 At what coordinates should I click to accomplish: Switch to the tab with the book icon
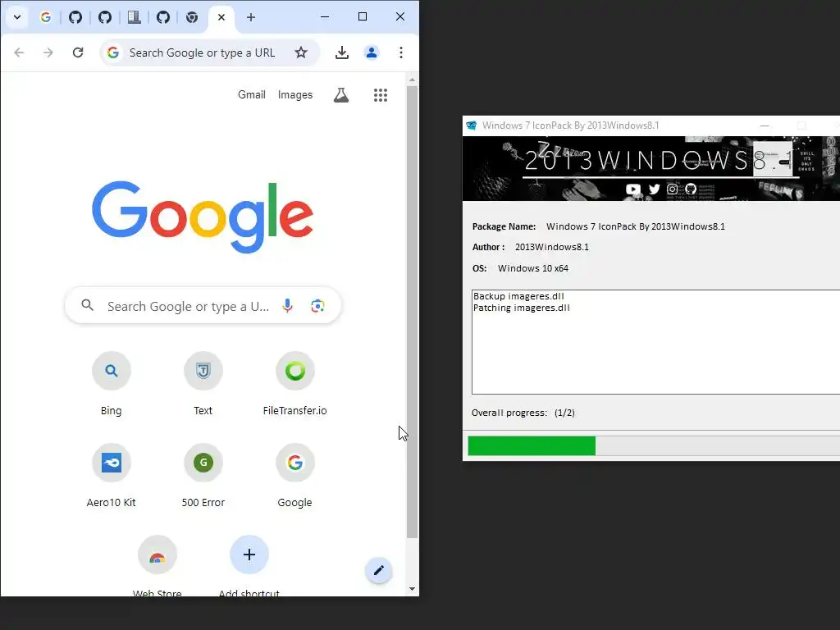(134, 17)
